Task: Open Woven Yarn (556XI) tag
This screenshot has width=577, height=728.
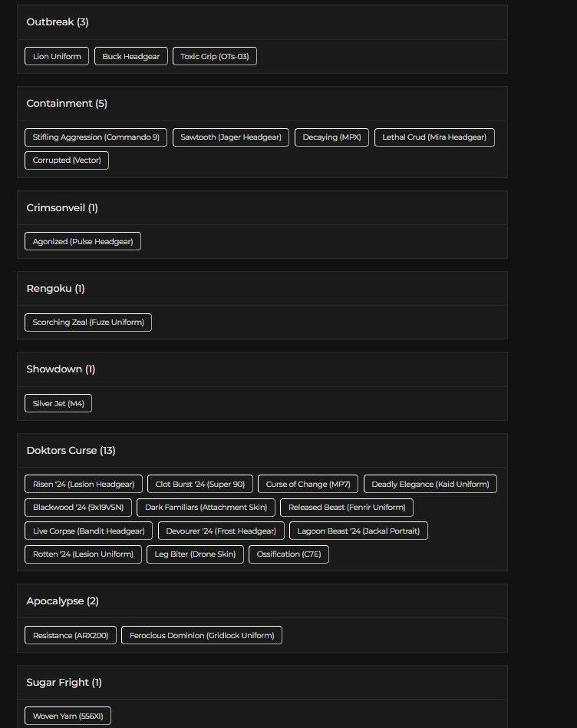Action: [68, 716]
